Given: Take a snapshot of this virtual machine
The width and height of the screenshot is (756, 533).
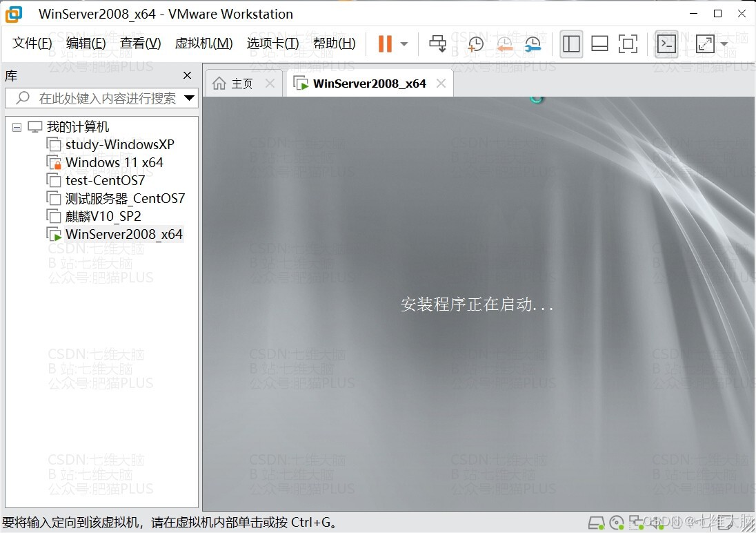Looking at the screenshot, I should [475, 44].
